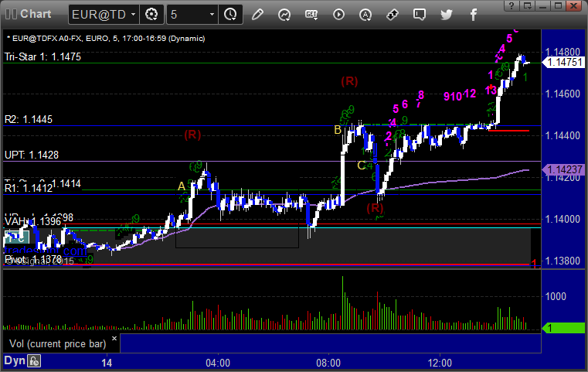The width and height of the screenshot is (588, 372).
Task: Click the Dyn scaling label
Action: (15, 360)
